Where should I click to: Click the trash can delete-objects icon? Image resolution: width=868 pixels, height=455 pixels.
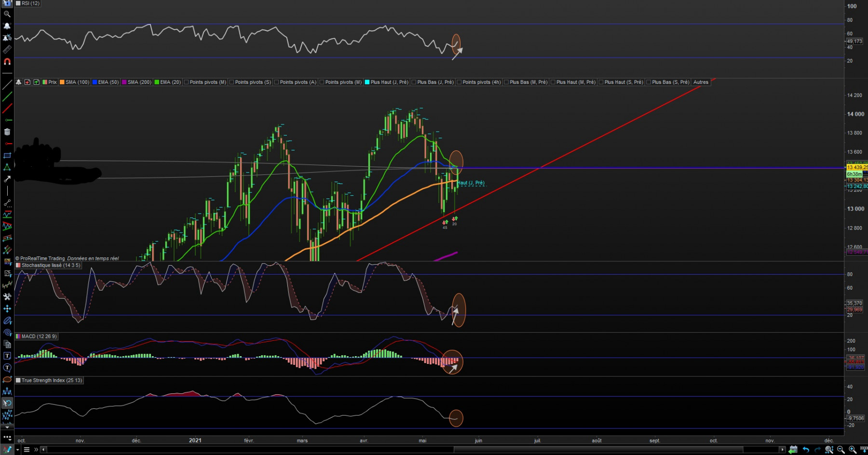coord(7,132)
